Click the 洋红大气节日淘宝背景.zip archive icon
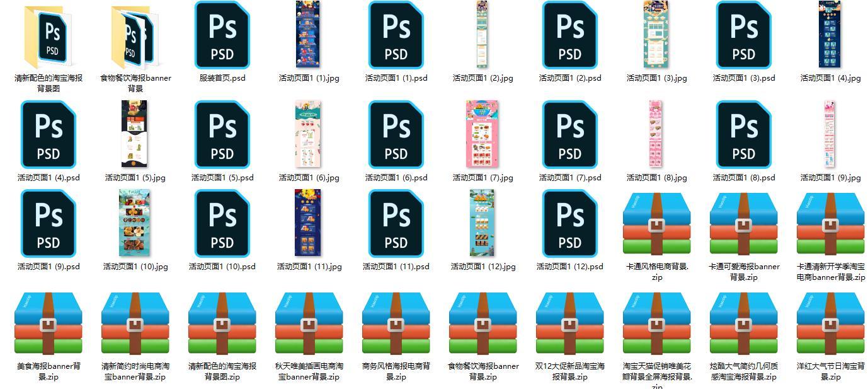 [831, 323]
